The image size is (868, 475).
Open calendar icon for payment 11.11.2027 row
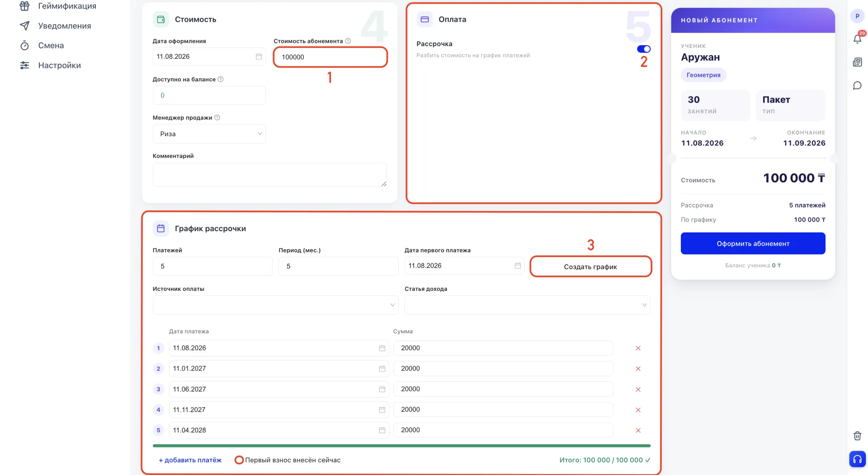pyautogui.click(x=382, y=409)
